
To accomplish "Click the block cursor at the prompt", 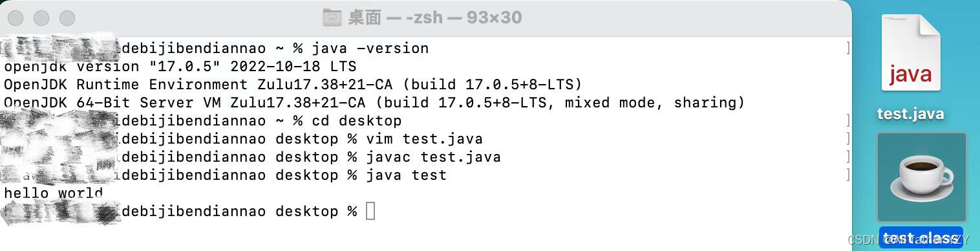I will click(370, 211).
